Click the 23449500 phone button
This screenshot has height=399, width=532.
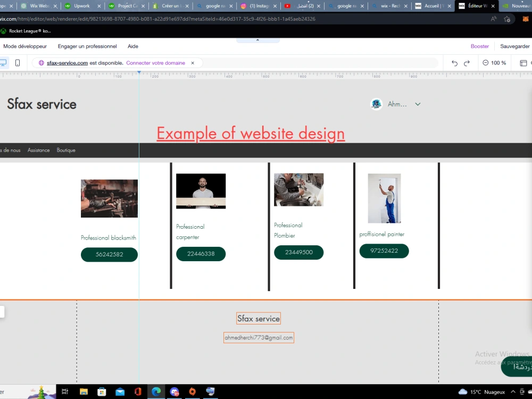click(x=298, y=252)
